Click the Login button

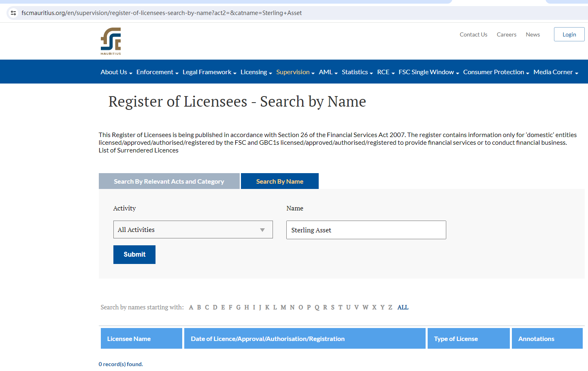[x=569, y=34]
